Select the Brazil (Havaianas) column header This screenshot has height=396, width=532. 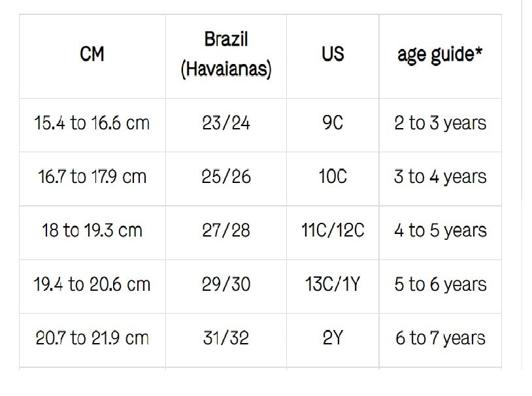[226, 56]
